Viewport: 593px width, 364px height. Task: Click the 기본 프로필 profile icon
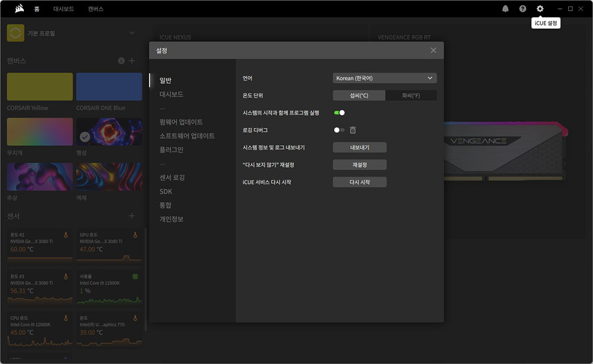coord(15,33)
